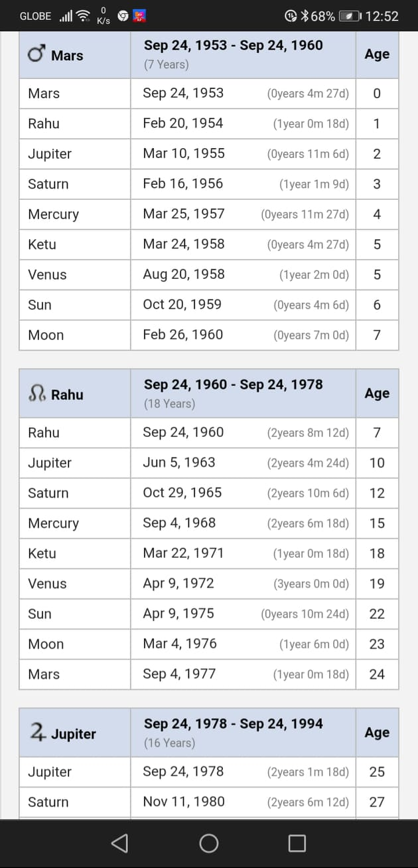This screenshot has height=868, width=418.
Task: Tap the Jupiter glyph icon in header
Action: 37,733
